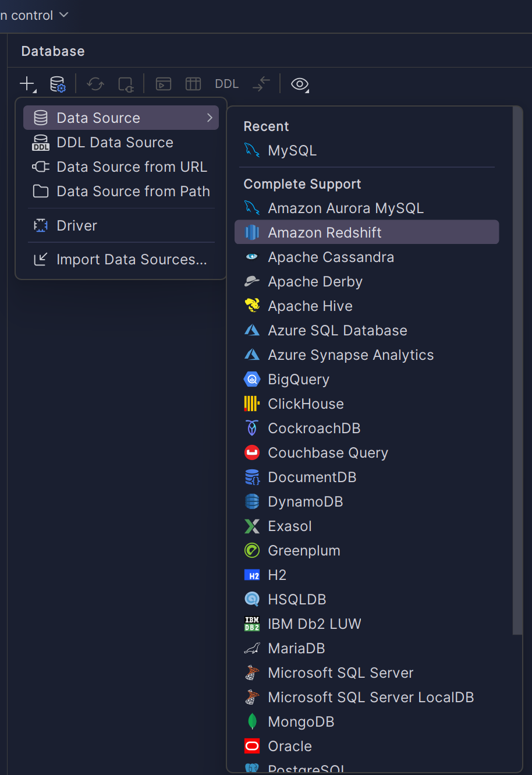532x775 pixels.
Task: Select Exasol data source
Action: [367, 526]
